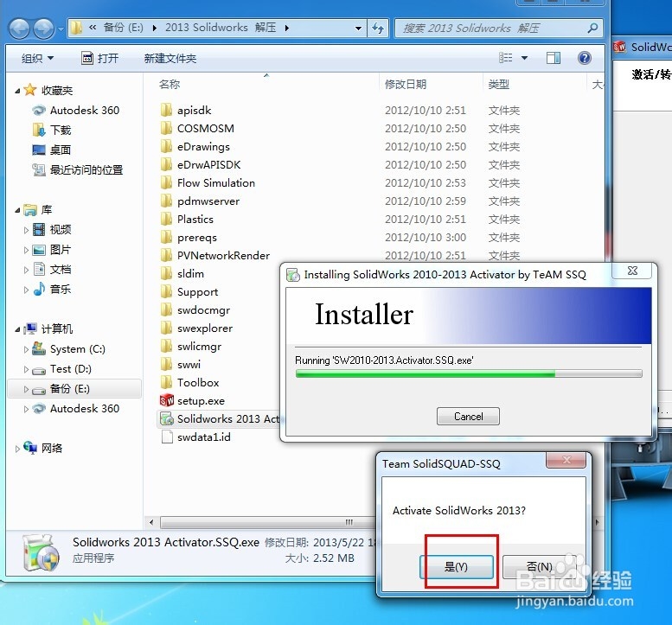Expand the 备份 (E:) drive node
This screenshot has height=625, width=672.
click(x=26, y=389)
